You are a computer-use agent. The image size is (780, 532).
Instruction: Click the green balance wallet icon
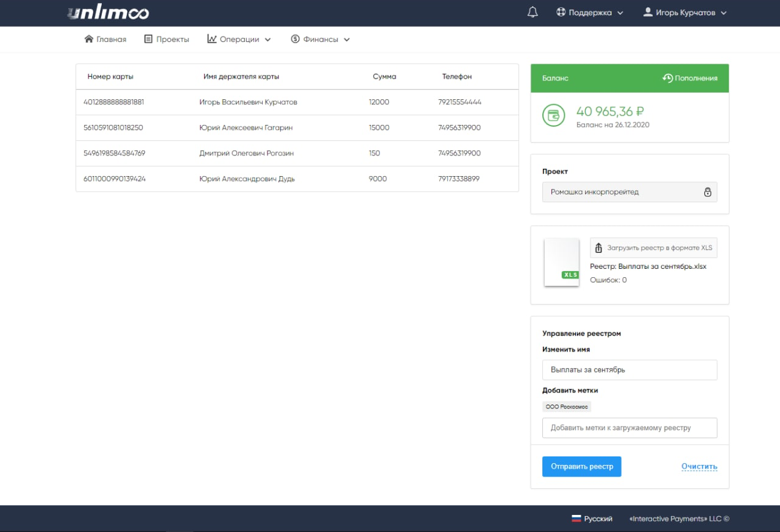click(x=553, y=116)
